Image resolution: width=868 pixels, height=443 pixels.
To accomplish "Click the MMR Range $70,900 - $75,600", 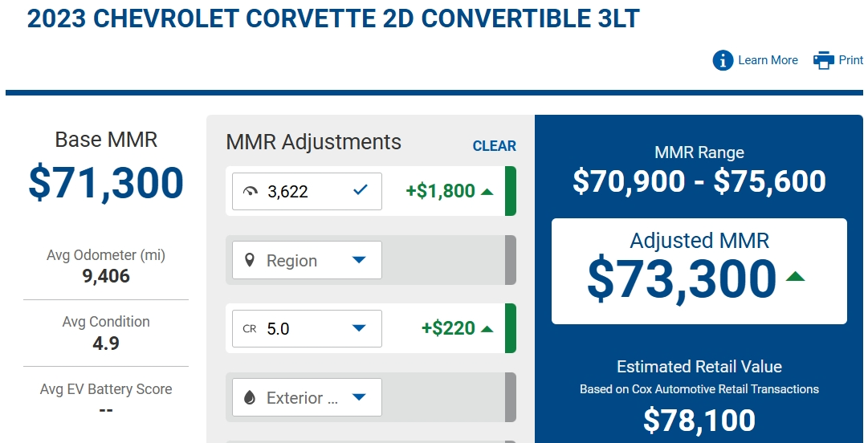I will point(699,181).
